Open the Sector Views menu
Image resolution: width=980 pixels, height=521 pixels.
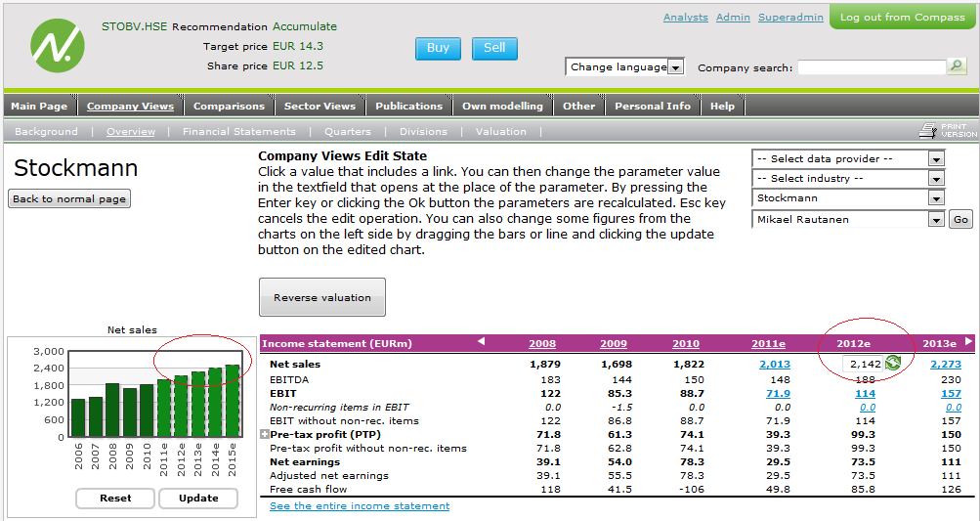(x=320, y=106)
